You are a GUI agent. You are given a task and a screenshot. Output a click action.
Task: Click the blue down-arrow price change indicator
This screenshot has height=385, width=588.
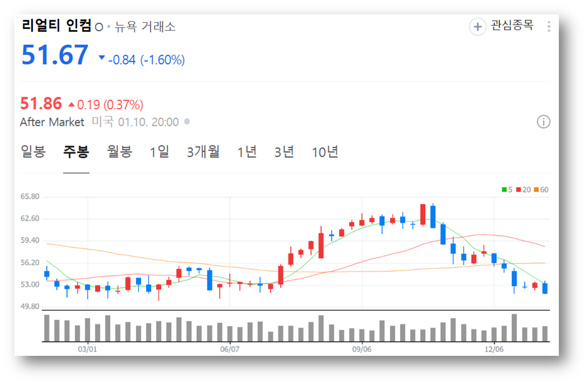(x=102, y=57)
